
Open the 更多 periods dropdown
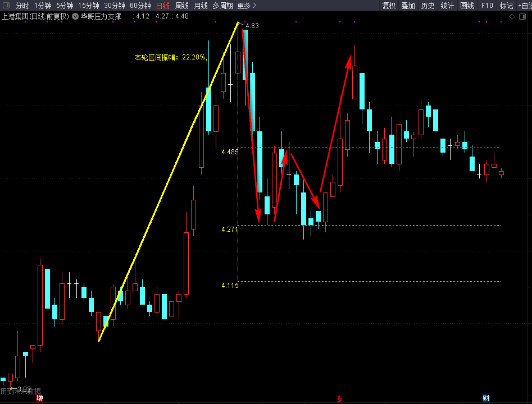(x=247, y=6)
